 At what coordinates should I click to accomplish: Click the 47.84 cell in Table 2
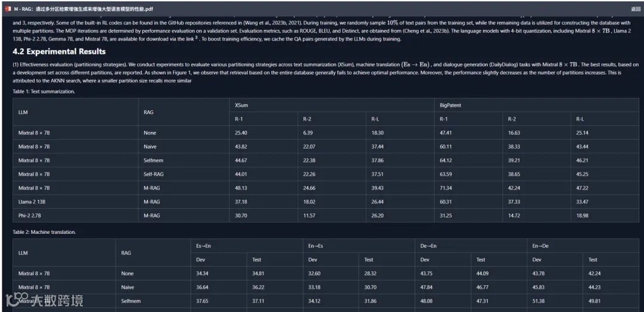pos(427,287)
